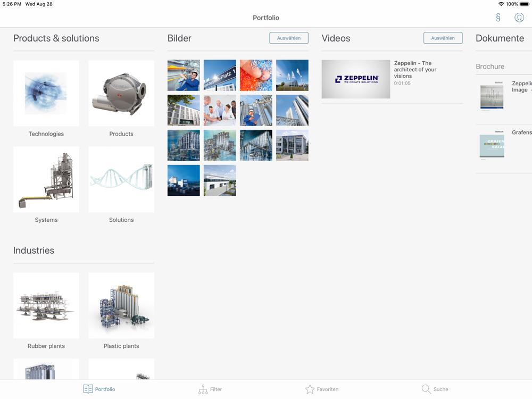Click the Dokumente section heading
532x399 pixels.
tap(500, 38)
